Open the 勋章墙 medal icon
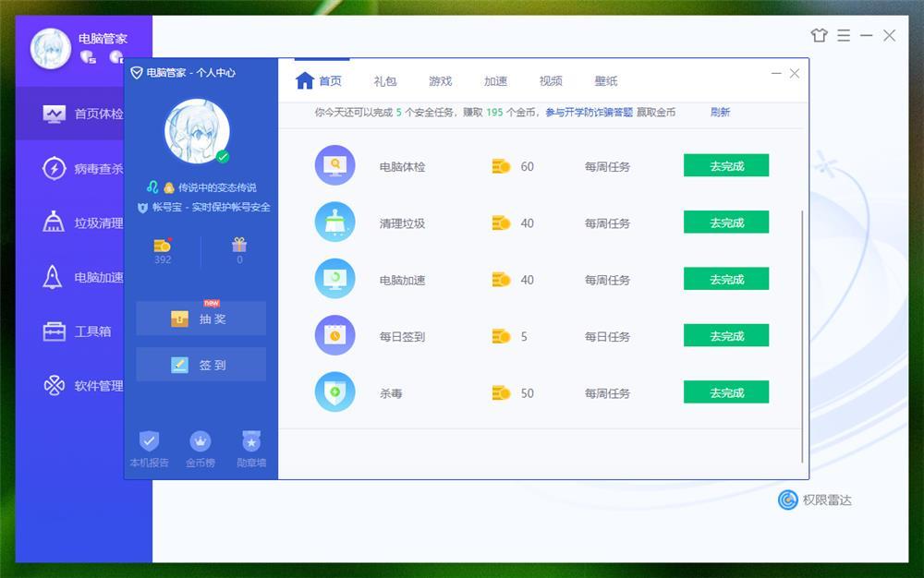The height and width of the screenshot is (578, 924). click(250, 441)
